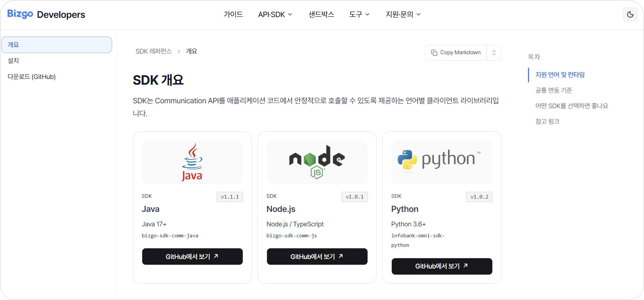Screen dimensions: 644x300
Task: View Python SDK on GitHub button
Action: 442,266
